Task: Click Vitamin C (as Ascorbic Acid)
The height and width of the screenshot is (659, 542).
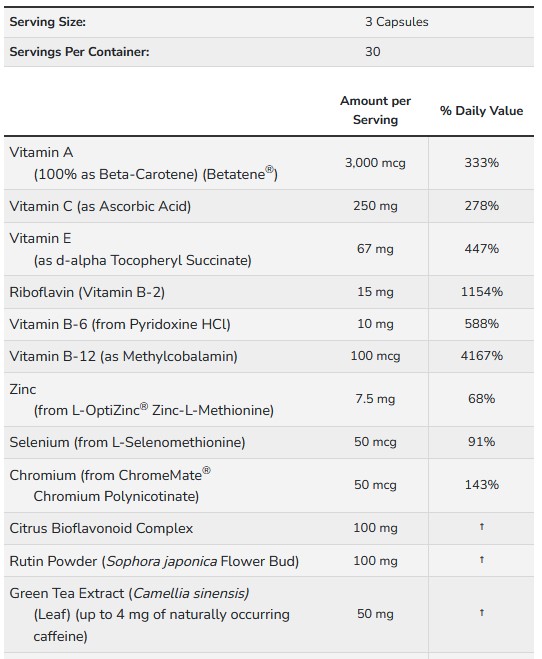Action: pos(100,206)
